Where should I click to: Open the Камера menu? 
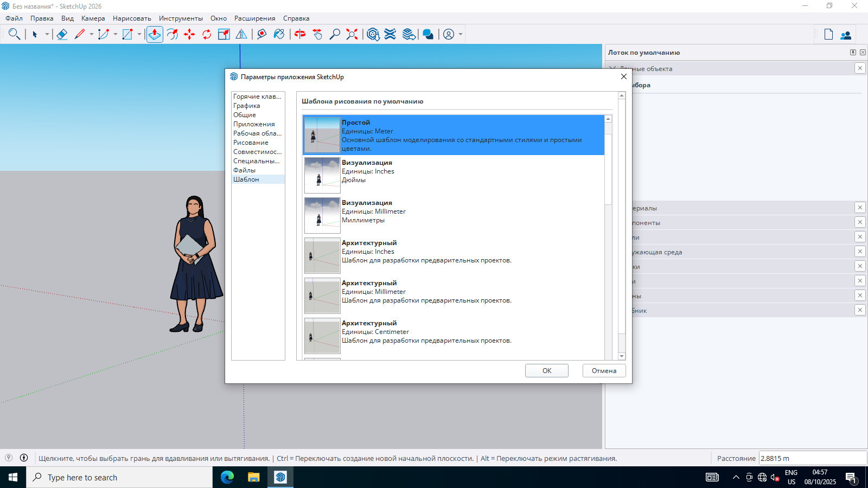(x=93, y=18)
